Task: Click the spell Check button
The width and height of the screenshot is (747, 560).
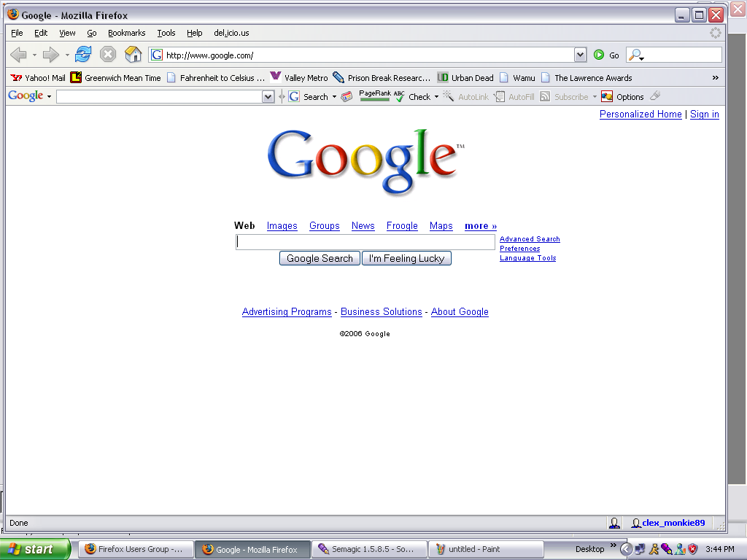Action: tap(413, 97)
